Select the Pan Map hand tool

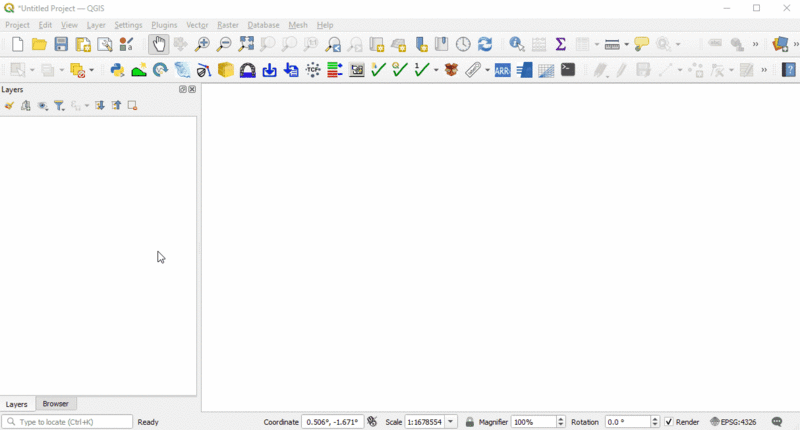159,44
